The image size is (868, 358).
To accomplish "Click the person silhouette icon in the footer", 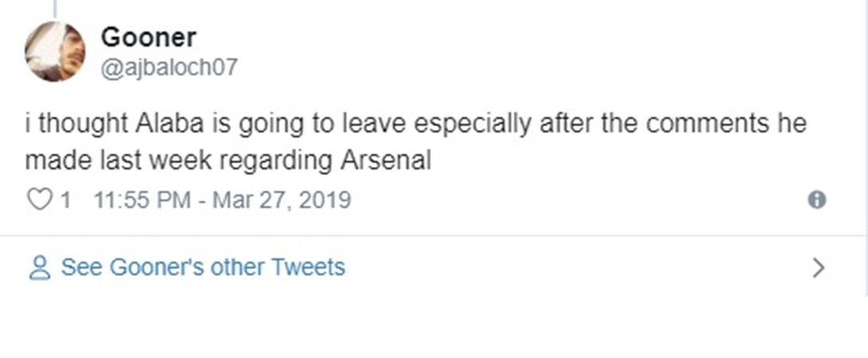I will [x=39, y=267].
